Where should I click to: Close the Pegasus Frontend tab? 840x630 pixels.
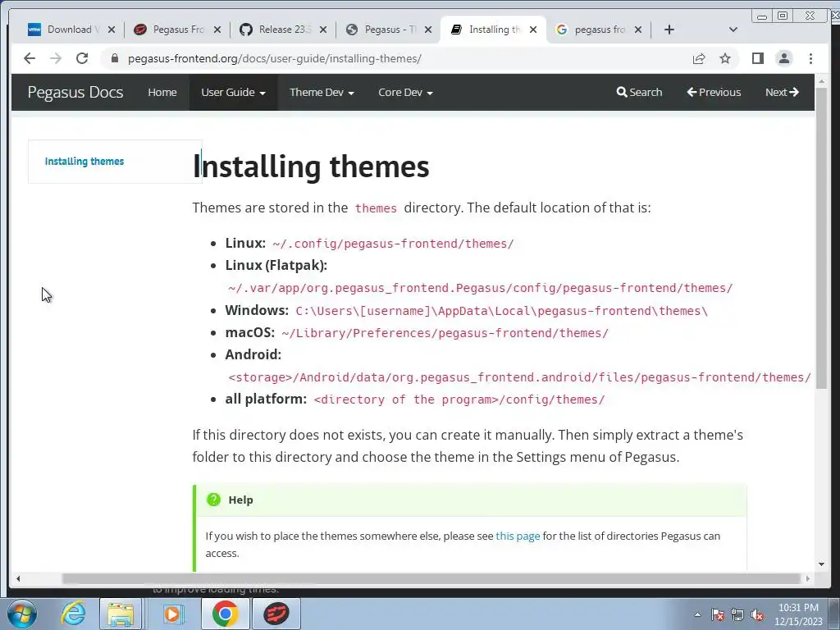click(217, 30)
